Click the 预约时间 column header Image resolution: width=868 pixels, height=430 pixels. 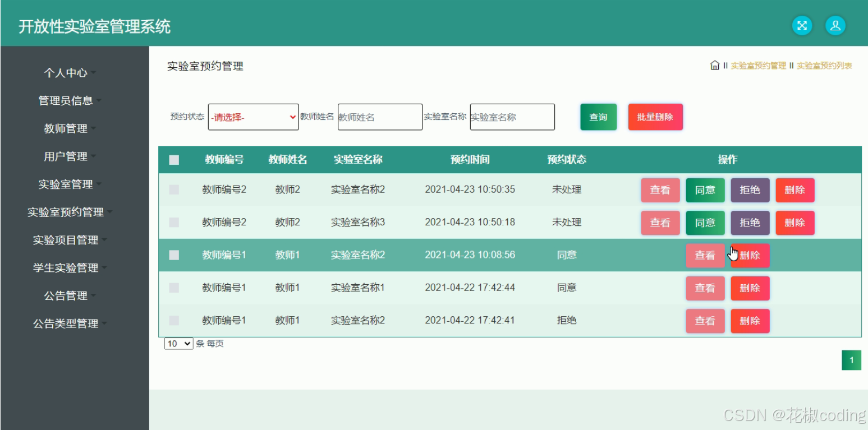470,160
